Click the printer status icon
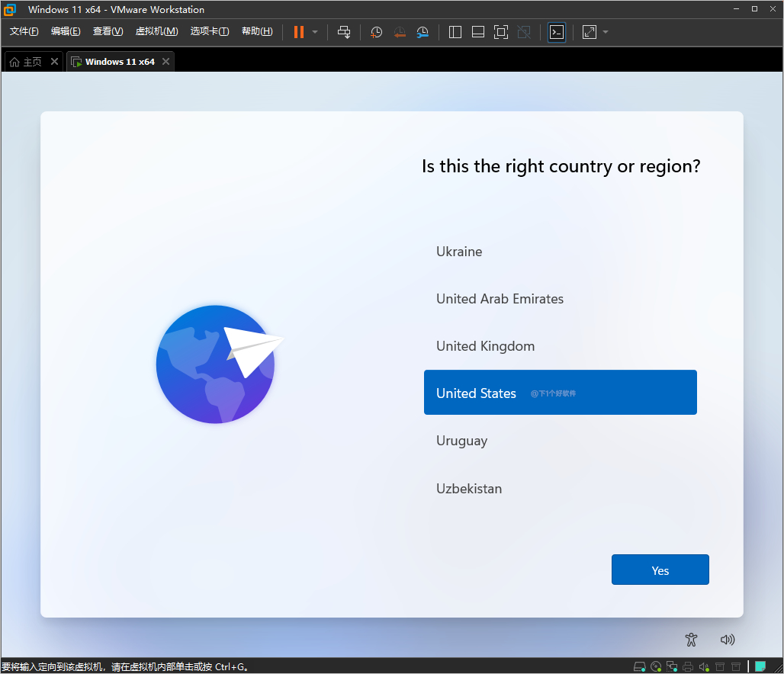This screenshot has height=674, width=784. click(x=688, y=666)
